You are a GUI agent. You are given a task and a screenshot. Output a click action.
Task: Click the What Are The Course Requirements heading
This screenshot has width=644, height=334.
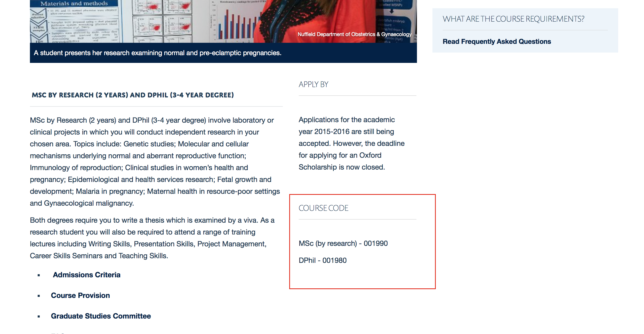[x=513, y=19]
